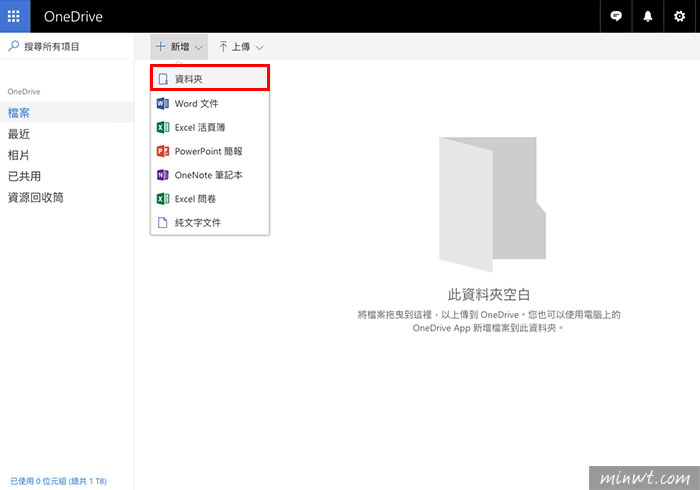Image resolution: width=700 pixels, height=490 pixels.
Task: Select 檔案 in the sidebar
Action: tap(67, 113)
